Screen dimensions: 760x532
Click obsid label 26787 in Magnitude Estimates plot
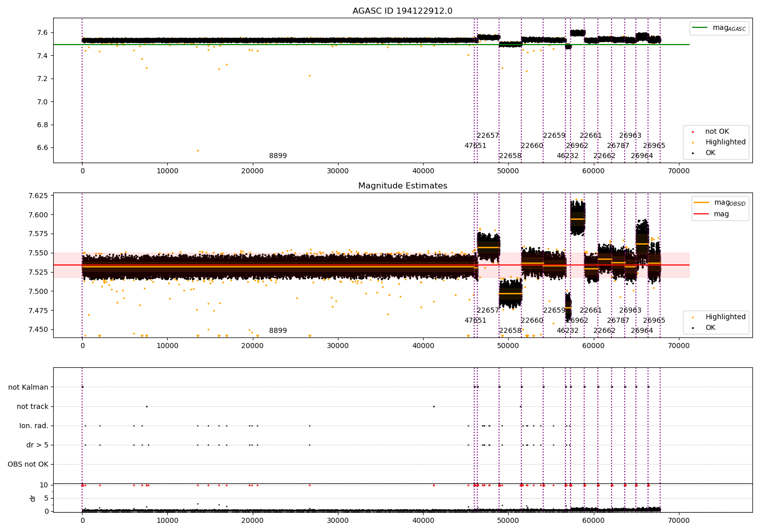(618, 321)
